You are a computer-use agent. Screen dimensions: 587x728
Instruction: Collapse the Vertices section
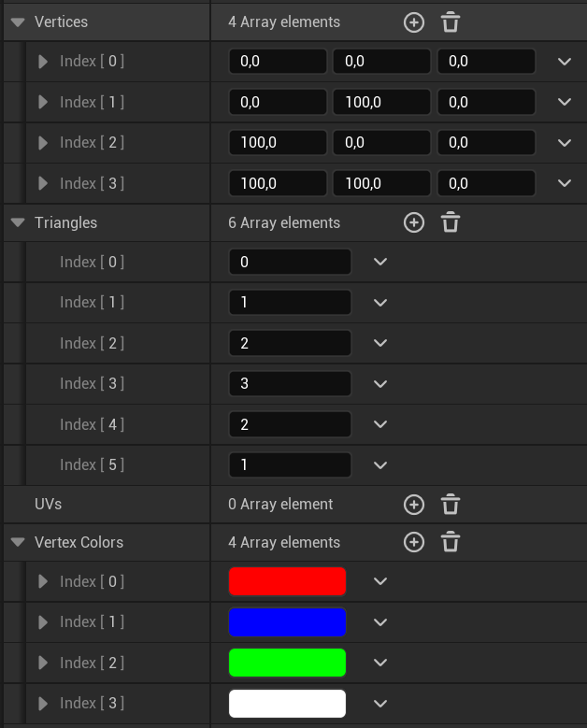(x=18, y=21)
